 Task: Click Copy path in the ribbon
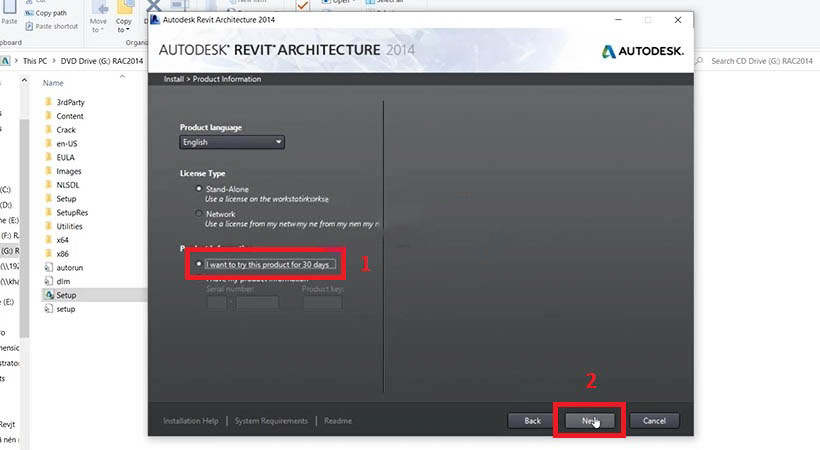click(x=50, y=13)
